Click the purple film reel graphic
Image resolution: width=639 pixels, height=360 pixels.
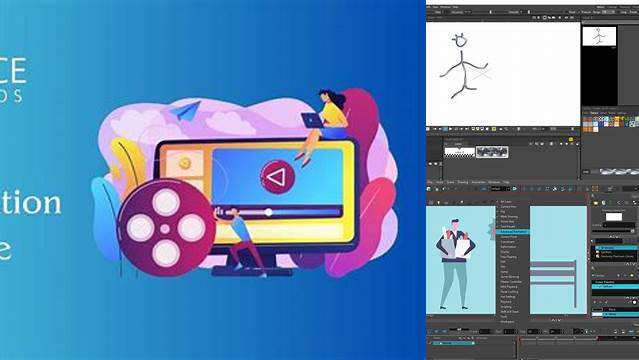click(x=165, y=228)
